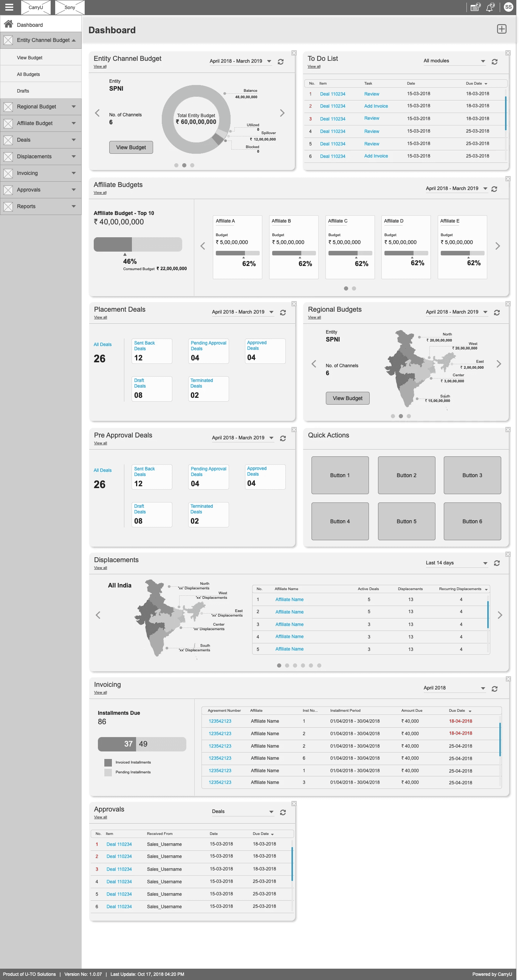Open the Deals dropdown in Approvals widget
519x980 pixels.
(243, 812)
